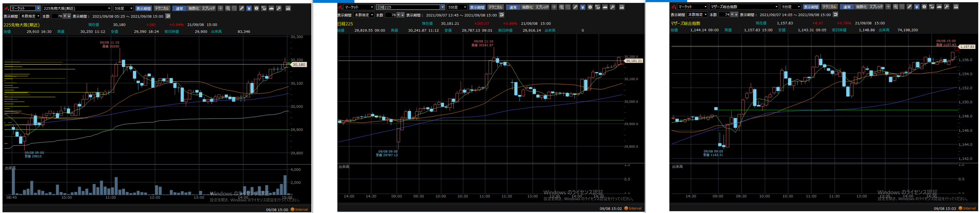Toggle スプレッド mode on マザーズ総合指数 chart

point(876,7)
